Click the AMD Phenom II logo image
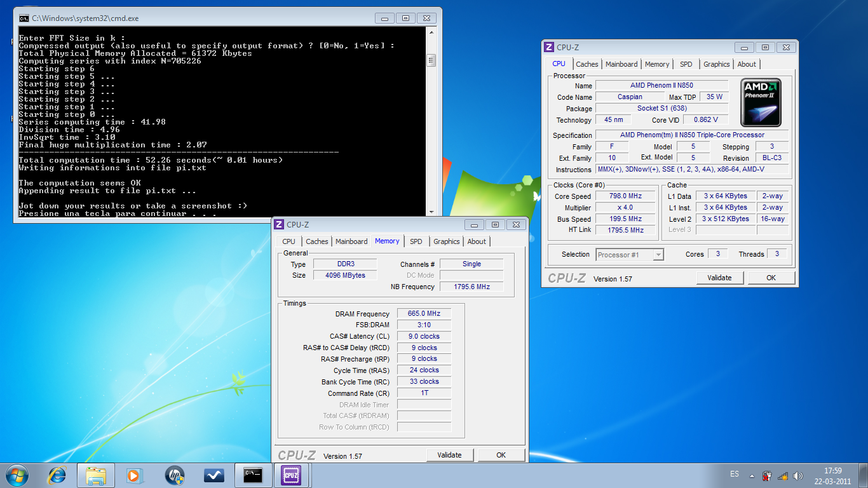Screen dimensions: 868x488 pyautogui.click(x=761, y=102)
